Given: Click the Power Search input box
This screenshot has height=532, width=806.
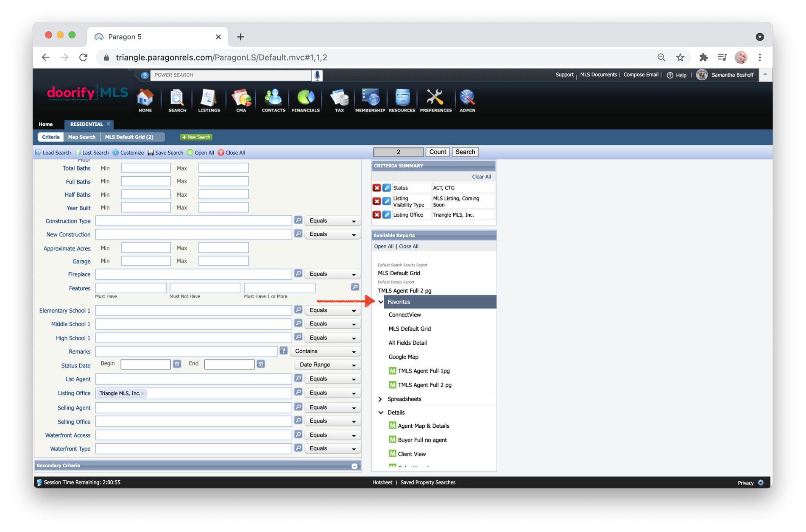Looking at the screenshot, I should click(231, 75).
